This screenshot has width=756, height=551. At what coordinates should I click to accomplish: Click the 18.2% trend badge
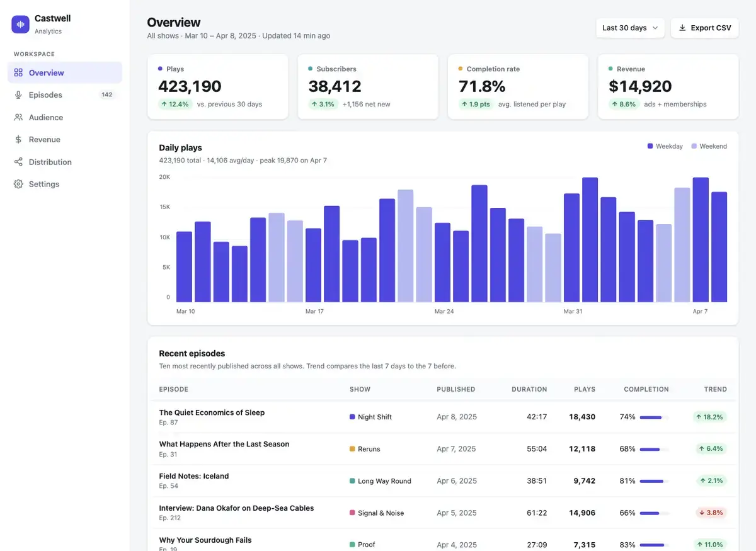[x=710, y=417]
